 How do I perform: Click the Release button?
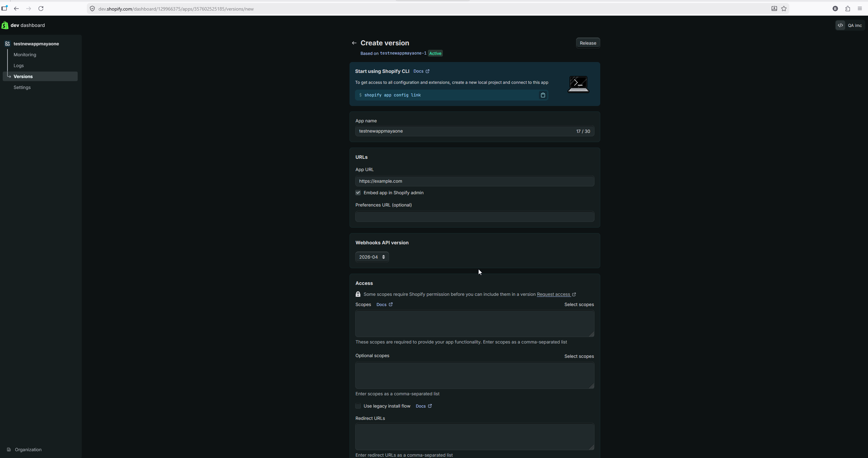pyautogui.click(x=588, y=43)
